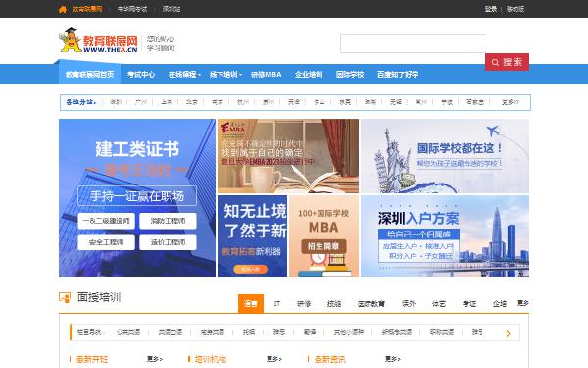Select 杭州 in the city list
588x368 pixels.
click(243, 102)
